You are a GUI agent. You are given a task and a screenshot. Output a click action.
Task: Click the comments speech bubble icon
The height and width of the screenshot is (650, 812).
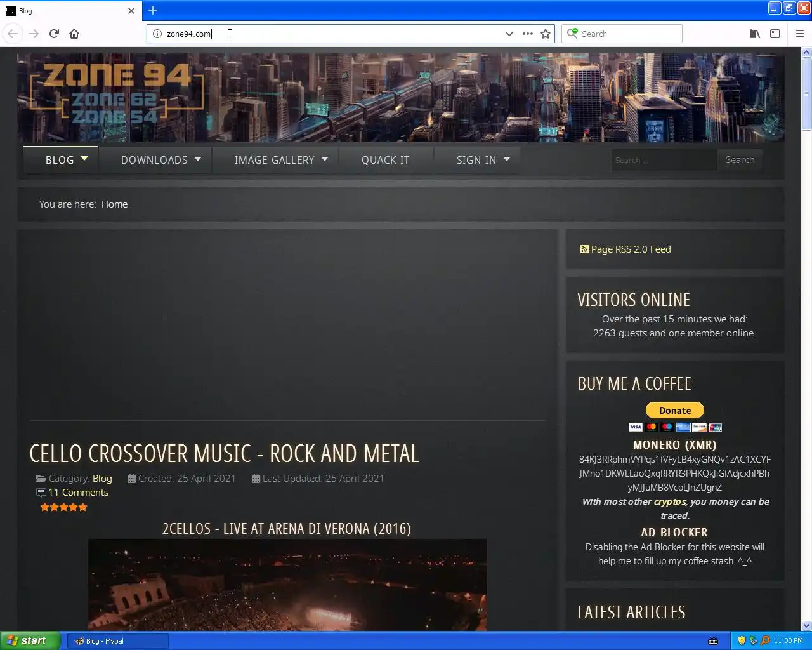[x=41, y=493]
